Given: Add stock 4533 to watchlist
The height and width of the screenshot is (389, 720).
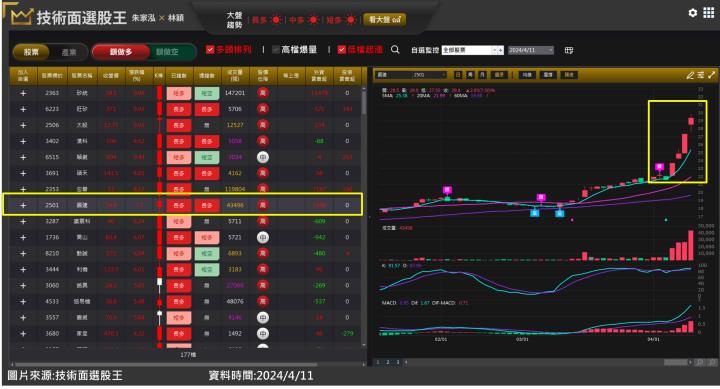Looking at the screenshot, I should pos(23,302).
